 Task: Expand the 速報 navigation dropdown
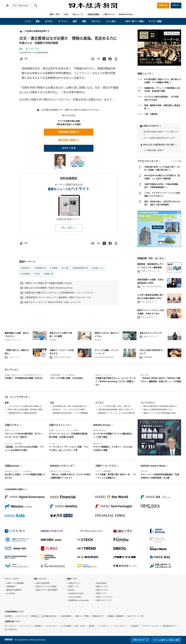coord(38,21)
